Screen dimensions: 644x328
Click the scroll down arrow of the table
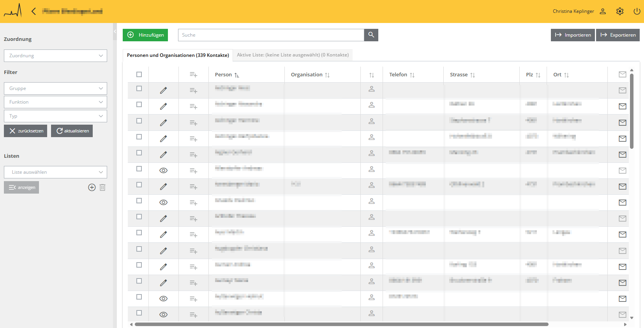coord(632,318)
